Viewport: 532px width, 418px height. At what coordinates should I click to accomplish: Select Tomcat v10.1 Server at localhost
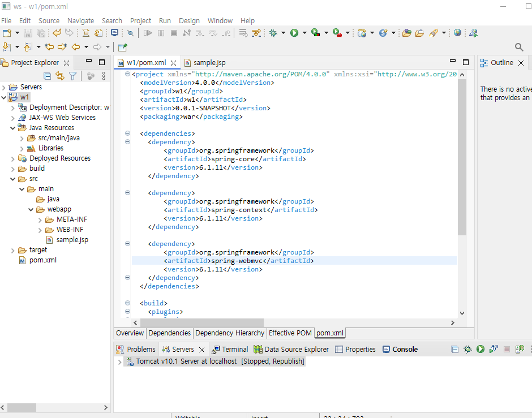coord(186,361)
